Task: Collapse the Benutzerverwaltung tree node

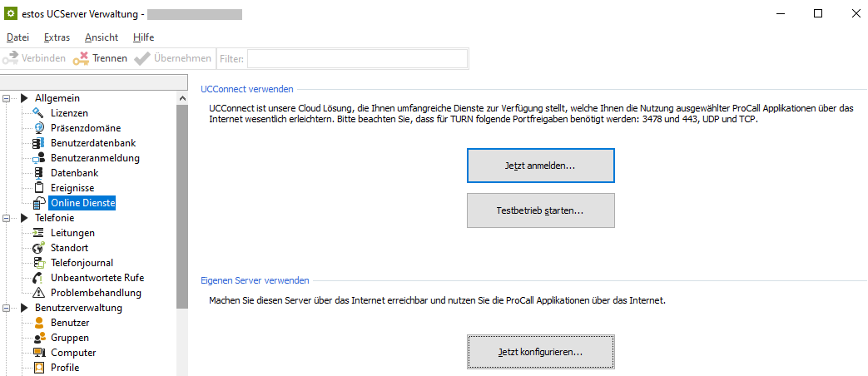Action: coord(7,308)
